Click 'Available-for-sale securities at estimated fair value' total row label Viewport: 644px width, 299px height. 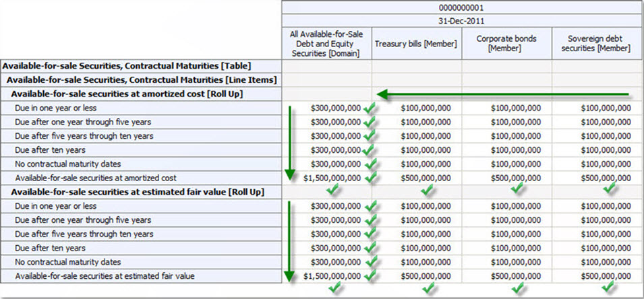141,276
